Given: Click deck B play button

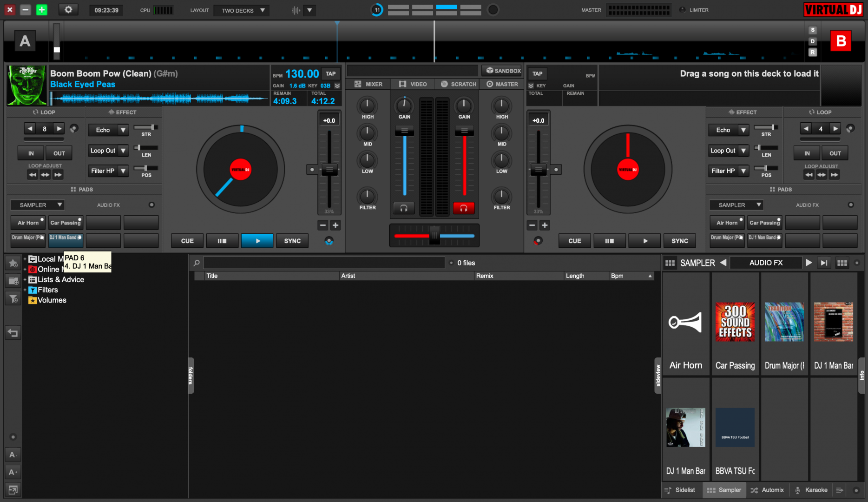Looking at the screenshot, I should point(645,241).
